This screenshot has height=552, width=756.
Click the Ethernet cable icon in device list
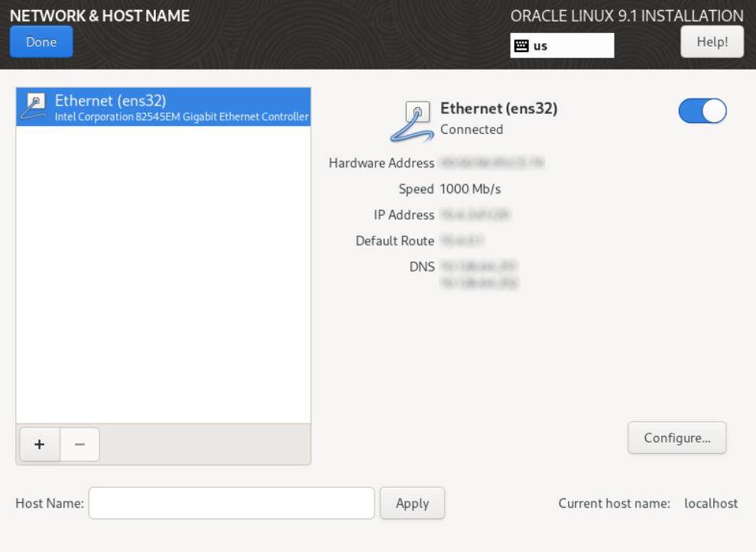(x=34, y=106)
